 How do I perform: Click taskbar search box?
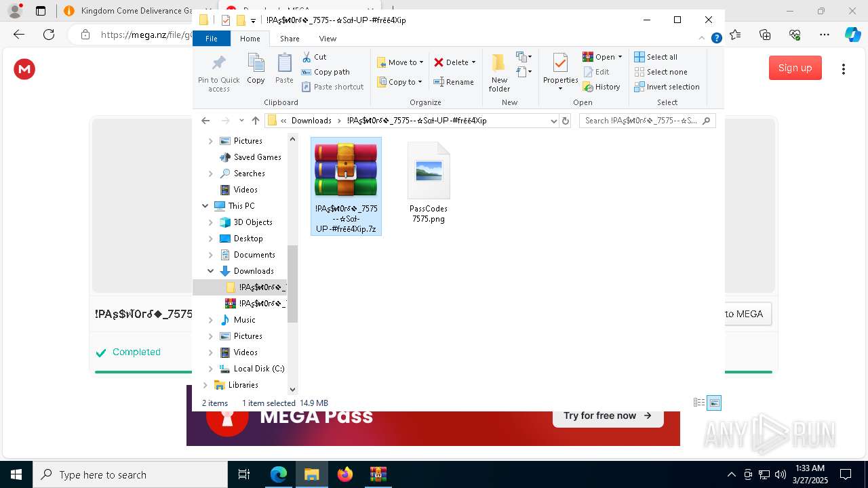coord(130,474)
